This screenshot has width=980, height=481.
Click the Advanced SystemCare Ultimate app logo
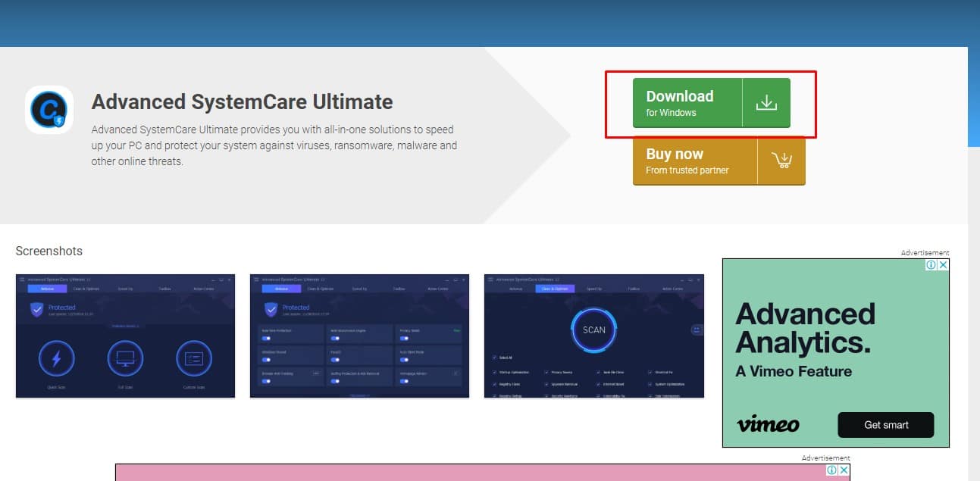[x=49, y=110]
